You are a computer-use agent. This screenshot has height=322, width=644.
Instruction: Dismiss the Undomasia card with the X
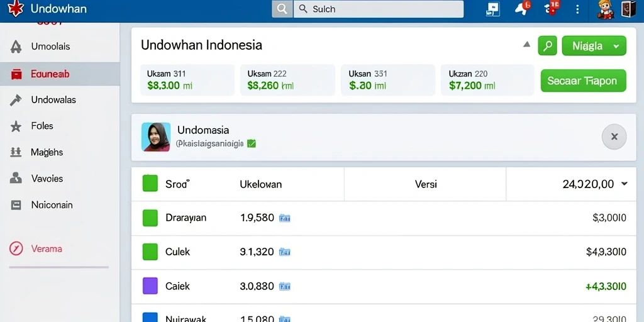coord(614,136)
